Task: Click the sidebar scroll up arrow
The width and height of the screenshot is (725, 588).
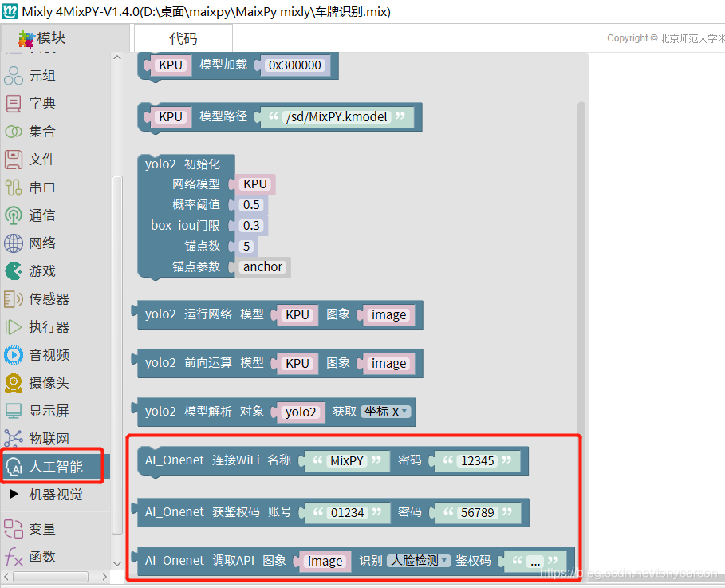Action: (117, 57)
